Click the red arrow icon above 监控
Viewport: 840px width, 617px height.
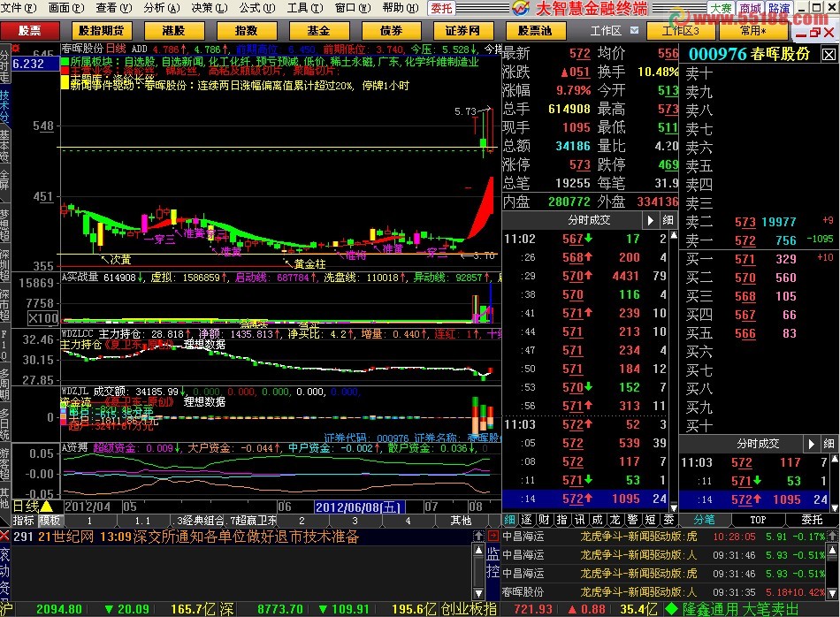493,537
